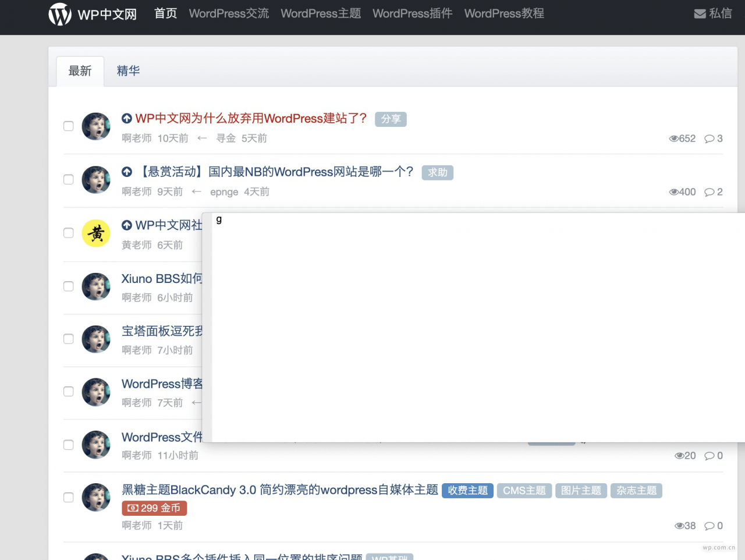
Task: Click the yellow 黄 user avatar
Action: tap(96, 233)
